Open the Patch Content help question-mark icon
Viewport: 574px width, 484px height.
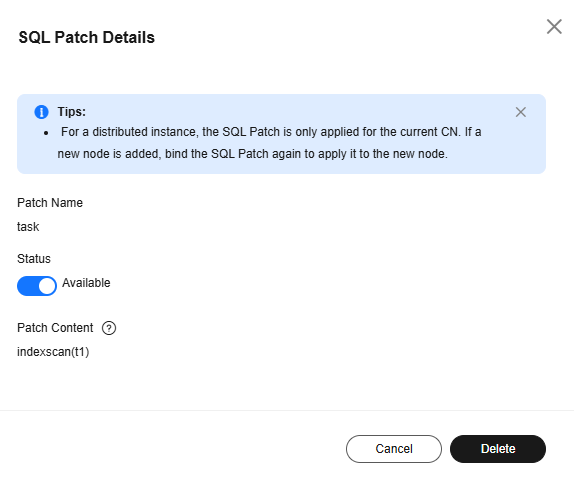pos(109,328)
